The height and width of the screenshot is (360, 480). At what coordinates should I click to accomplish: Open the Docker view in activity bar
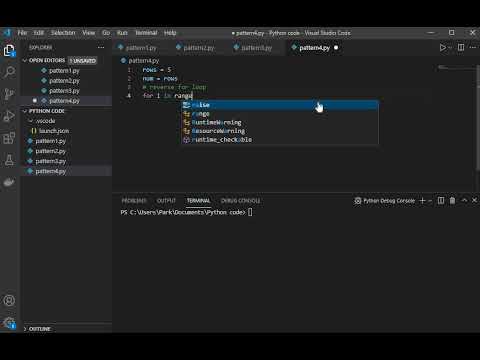click(x=9, y=182)
